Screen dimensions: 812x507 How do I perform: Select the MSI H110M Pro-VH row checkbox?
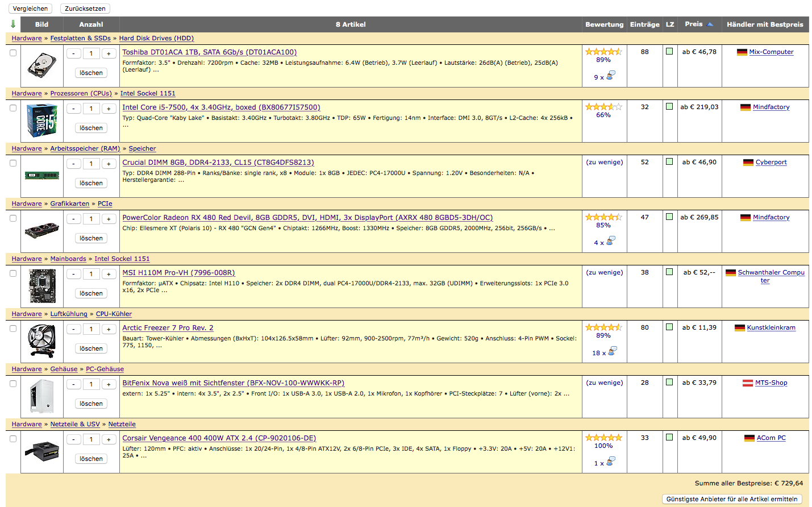(13, 273)
